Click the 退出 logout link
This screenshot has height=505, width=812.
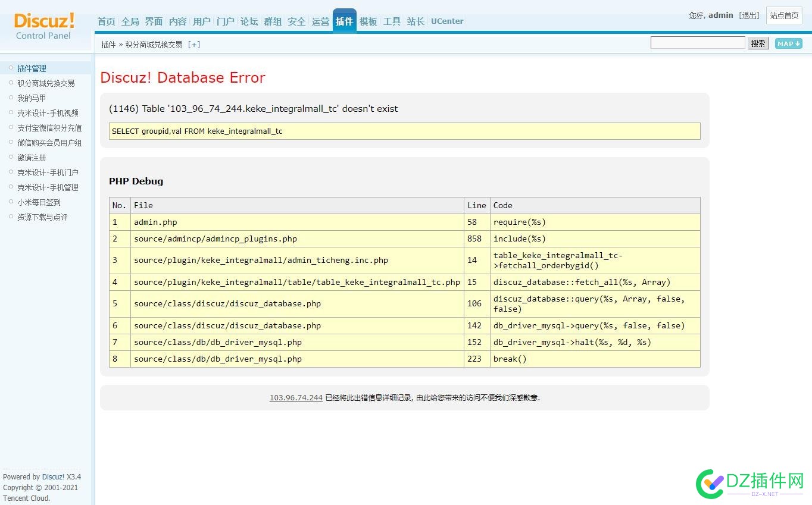pos(749,15)
